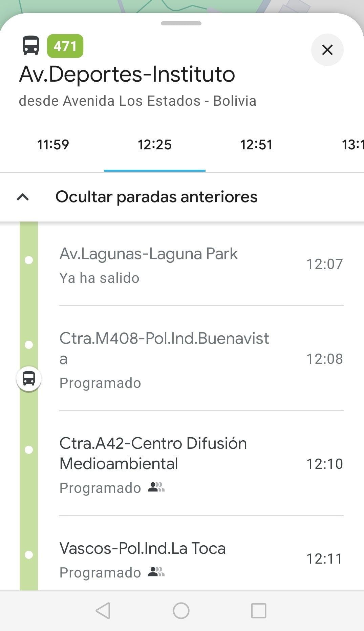Collapse previous stops with chevron arrow
364x631 pixels.
23,197
